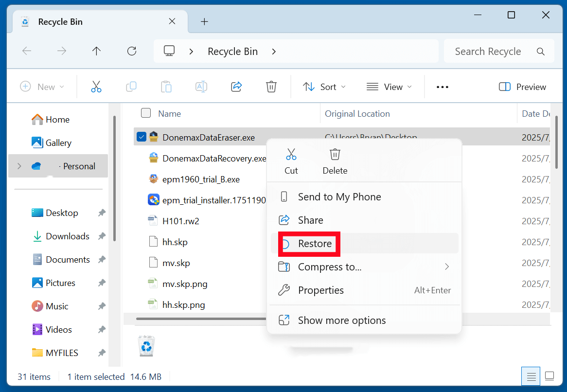The image size is (567, 392).
Task: Toggle the Preview pane
Action: (x=522, y=86)
